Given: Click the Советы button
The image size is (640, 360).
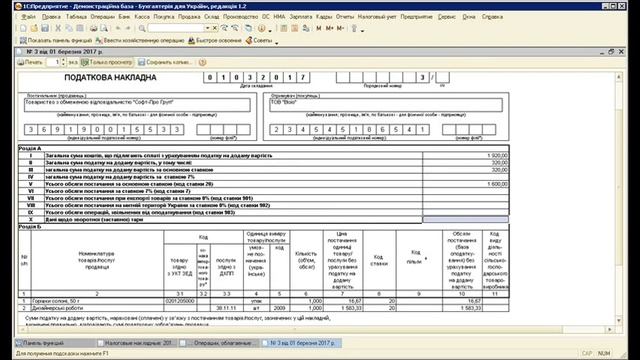Looking at the screenshot, I should 259,40.
